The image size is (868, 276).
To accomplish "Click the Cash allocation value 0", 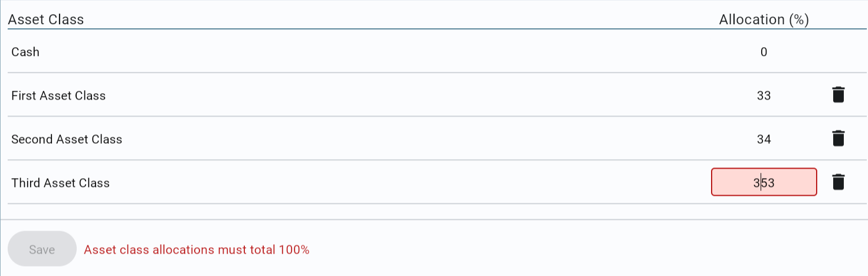I will [764, 52].
